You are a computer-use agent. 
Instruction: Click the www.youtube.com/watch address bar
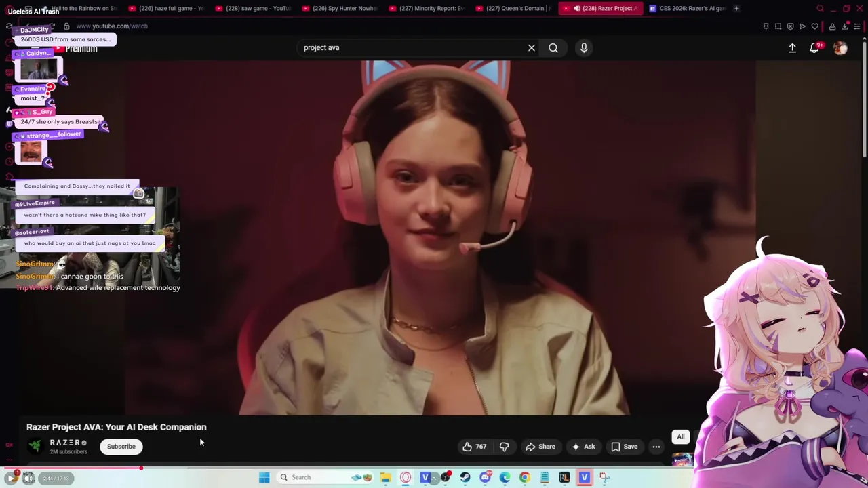pos(112,26)
